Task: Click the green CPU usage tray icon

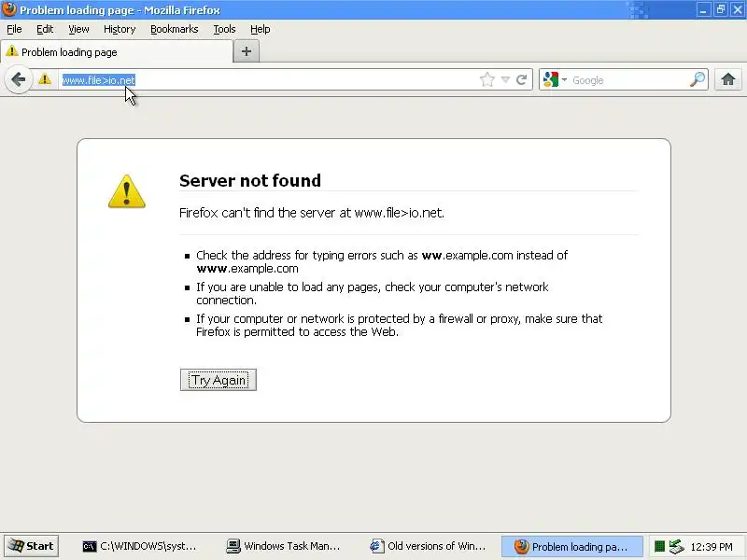Action: 659,546
